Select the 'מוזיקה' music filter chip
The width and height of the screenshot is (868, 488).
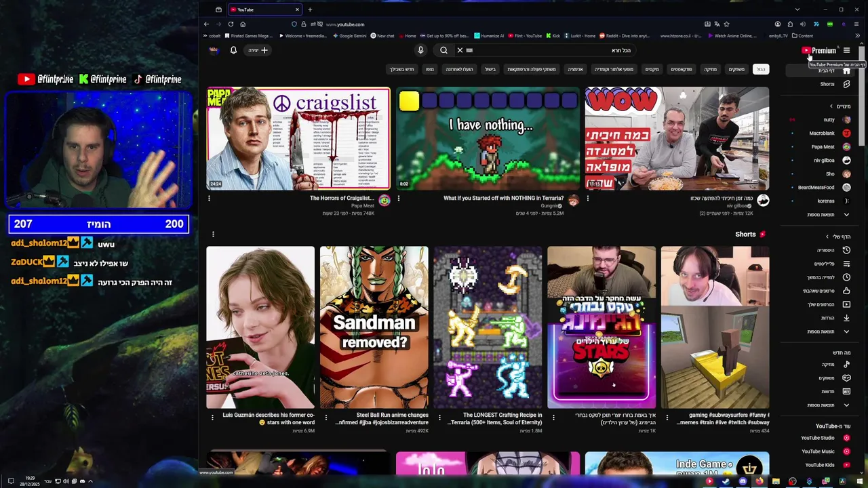click(x=710, y=69)
